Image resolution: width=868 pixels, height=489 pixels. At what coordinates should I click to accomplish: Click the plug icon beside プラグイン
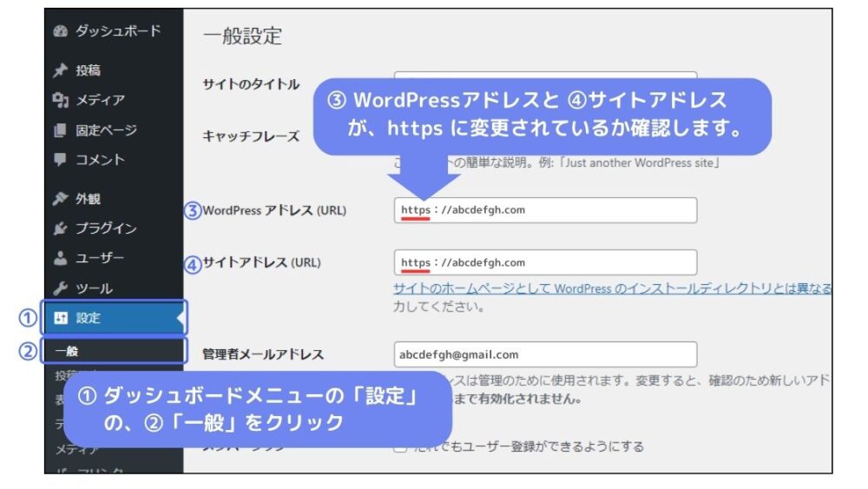coord(61,228)
